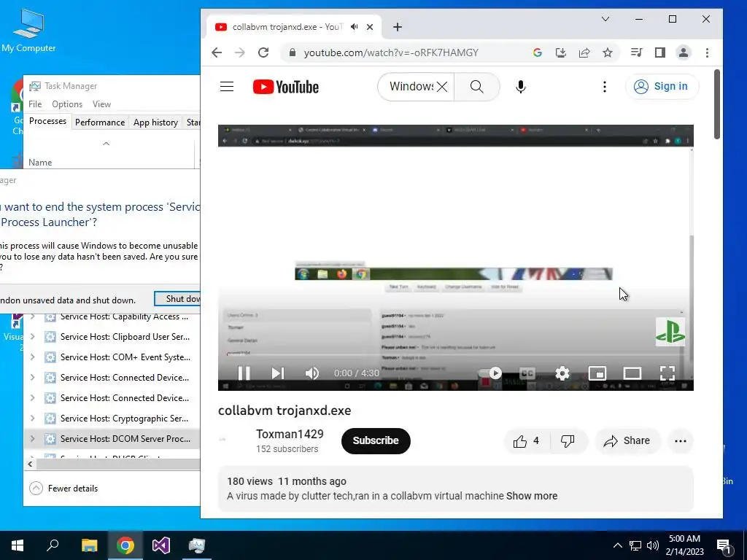This screenshot has height=560, width=747.
Task: Subscribe to Toxman1429 channel
Action: (x=376, y=440)
